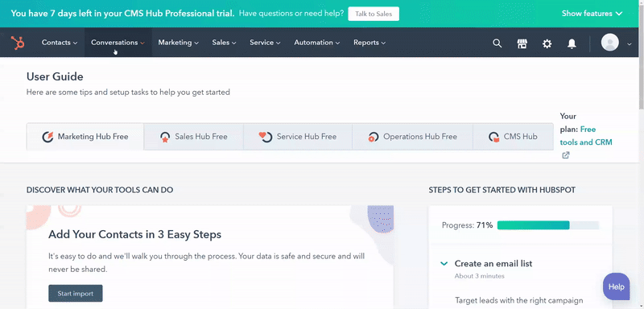Screen dimensions: 644x309
Task: Click the CMS Hub tab icon
Action: (x=493, y=137)
